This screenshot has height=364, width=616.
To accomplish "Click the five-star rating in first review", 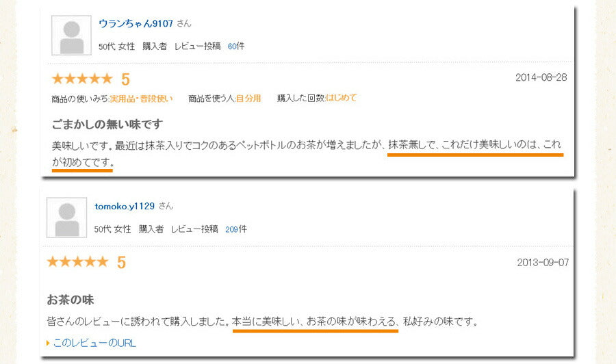I will tap(82, 79).
